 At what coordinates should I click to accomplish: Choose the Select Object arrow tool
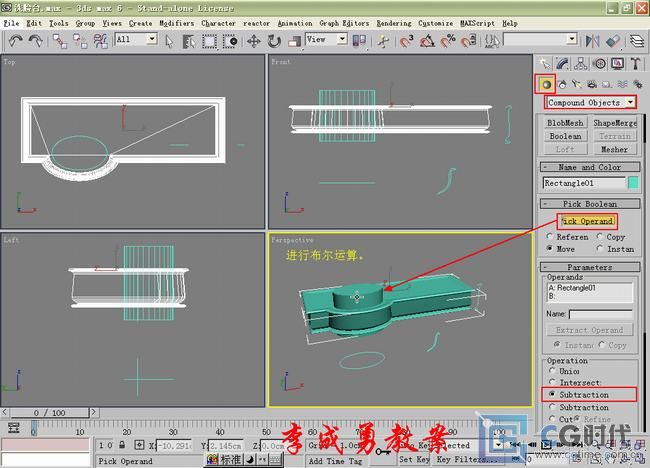[x=169, y=41]
